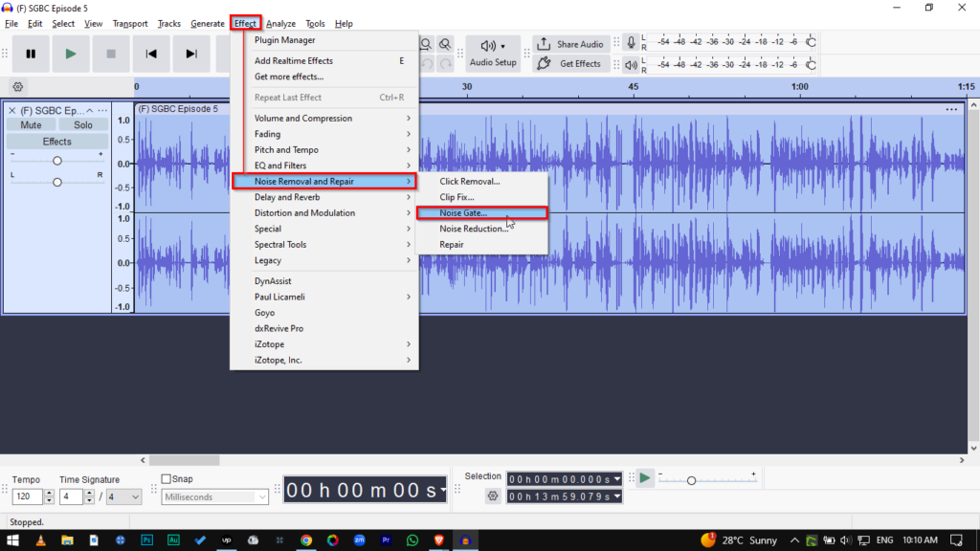Image resolution: width=980 pixels, height=551 pixels.
Task: Click the Share Audio button
Action: tap(569, 44)
